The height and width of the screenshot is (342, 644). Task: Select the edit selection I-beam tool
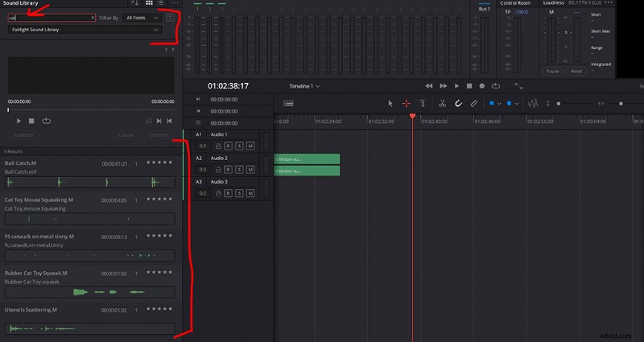[423, 104]
